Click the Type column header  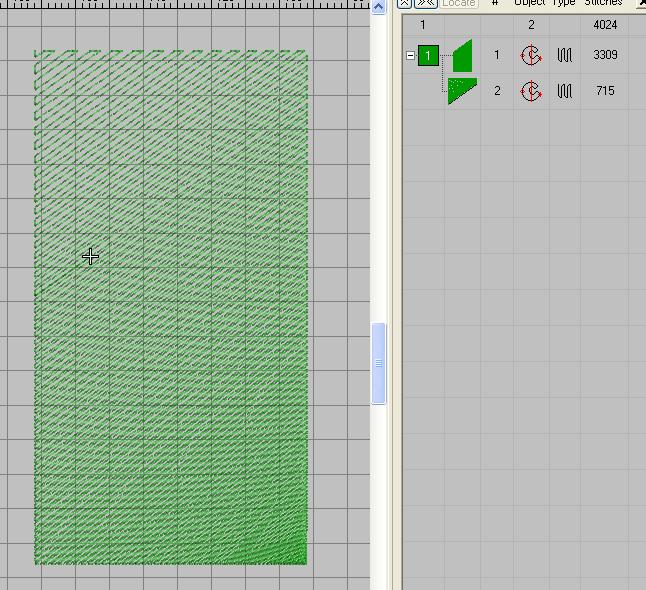564,3
